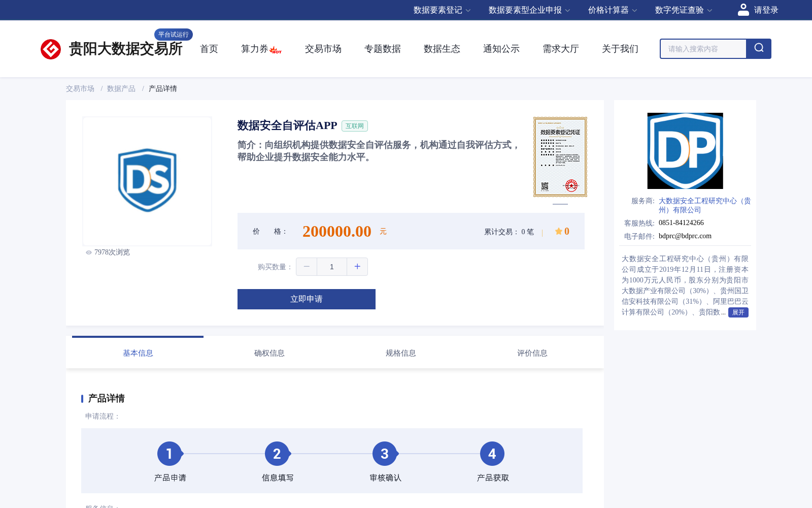Switch to the 确权信息 tab
812x508 pixels.
pyautogui.click(x=269, y=353)
